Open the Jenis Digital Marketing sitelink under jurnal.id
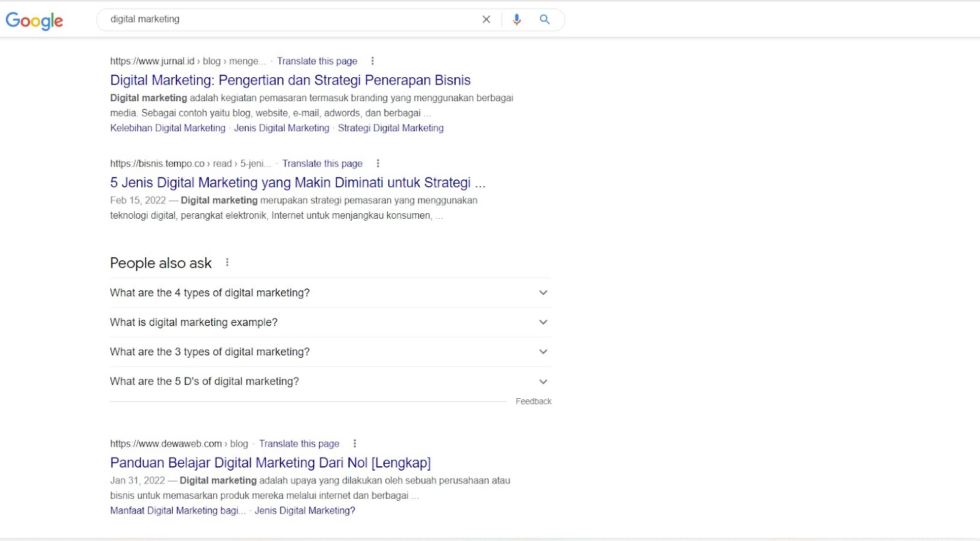Viewport: 980px width, 541px height. pos(282,128)
